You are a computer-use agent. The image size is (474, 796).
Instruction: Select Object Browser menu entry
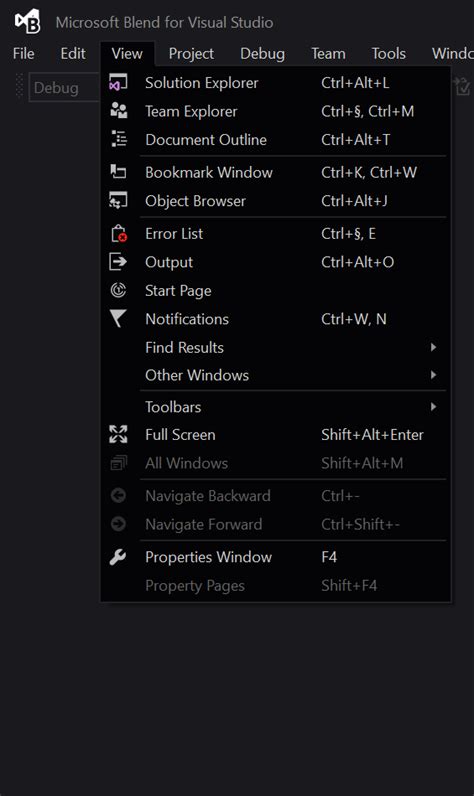[276, 201]
